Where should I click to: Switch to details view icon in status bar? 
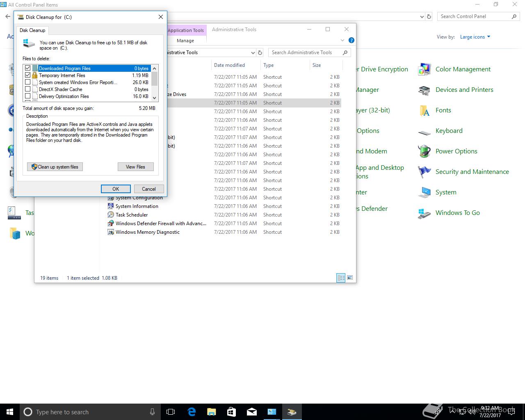(341, 278)
